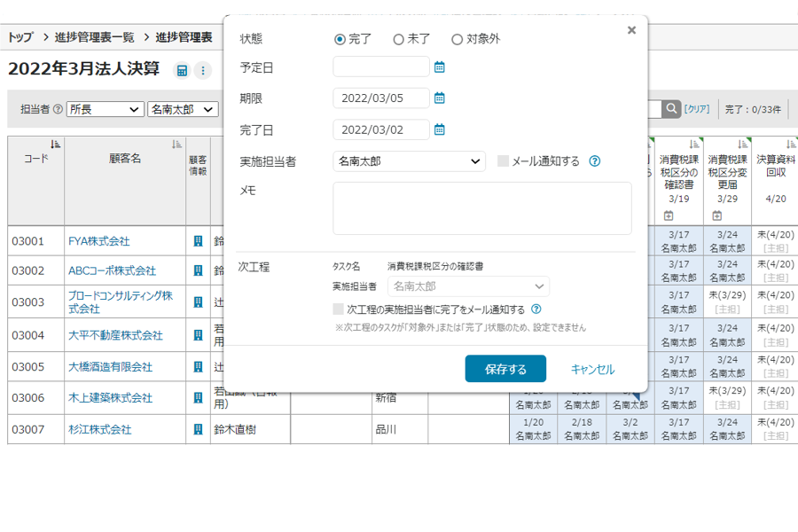This screenshot has height=532, width=798.
Task: Open the 名南太郎 staff filter dropdown
Action: (183, 109)
